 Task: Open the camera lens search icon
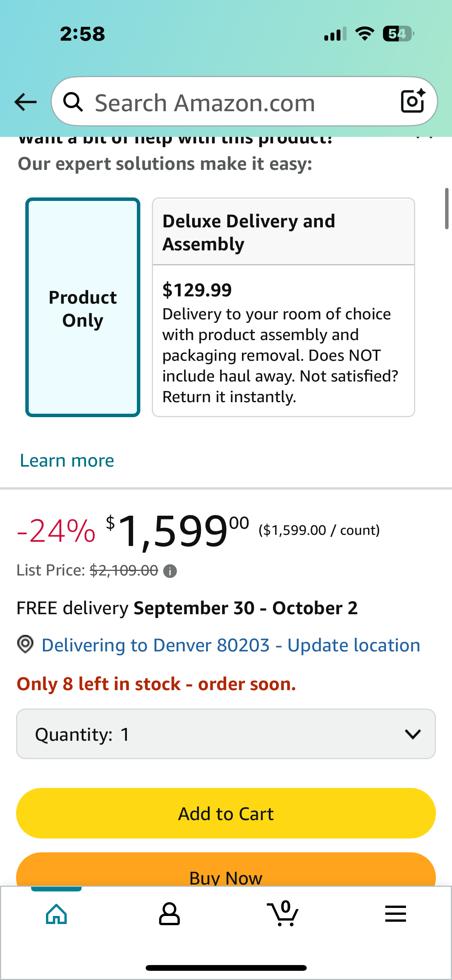[x=413, y=101]
